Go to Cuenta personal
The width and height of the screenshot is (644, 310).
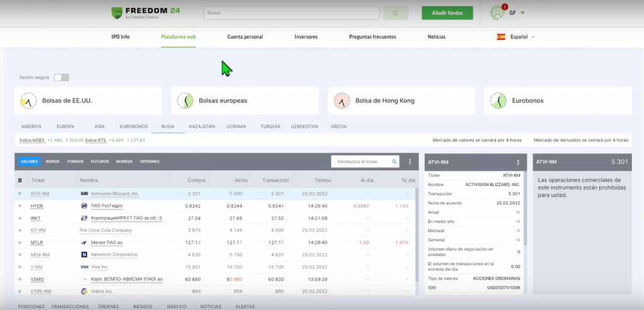245,36
